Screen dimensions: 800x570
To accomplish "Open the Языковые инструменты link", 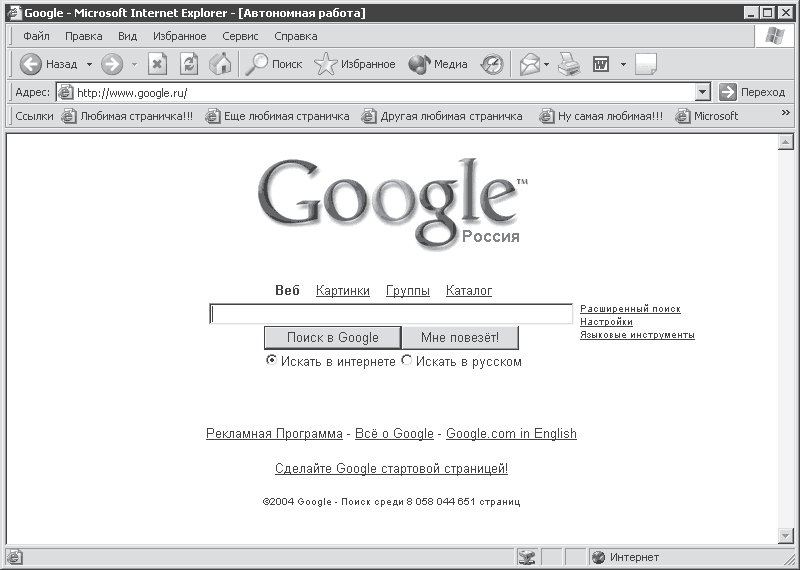I will tap(637, 335).
